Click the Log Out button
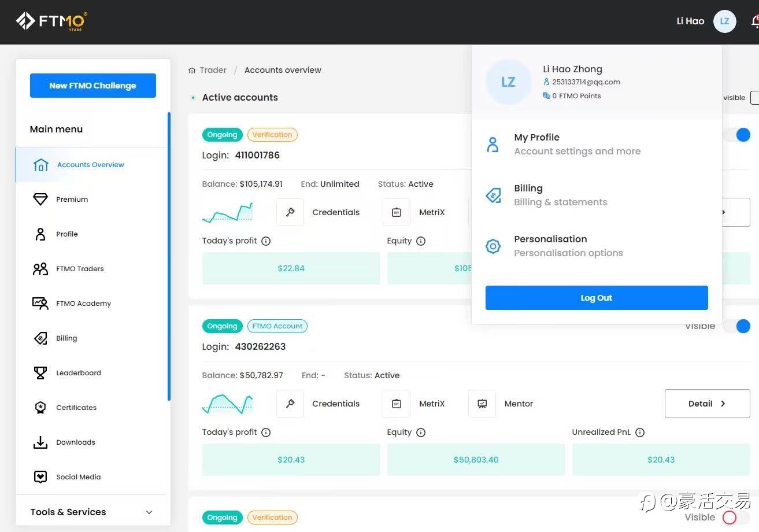Screen dimensions: 759x532 597,298
